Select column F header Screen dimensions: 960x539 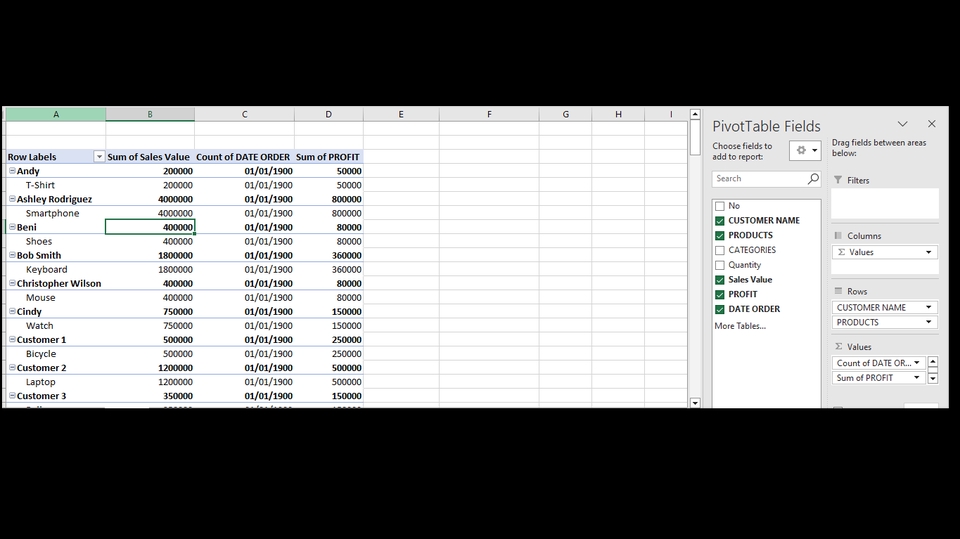pyautogui.click(x=489, y=114)
